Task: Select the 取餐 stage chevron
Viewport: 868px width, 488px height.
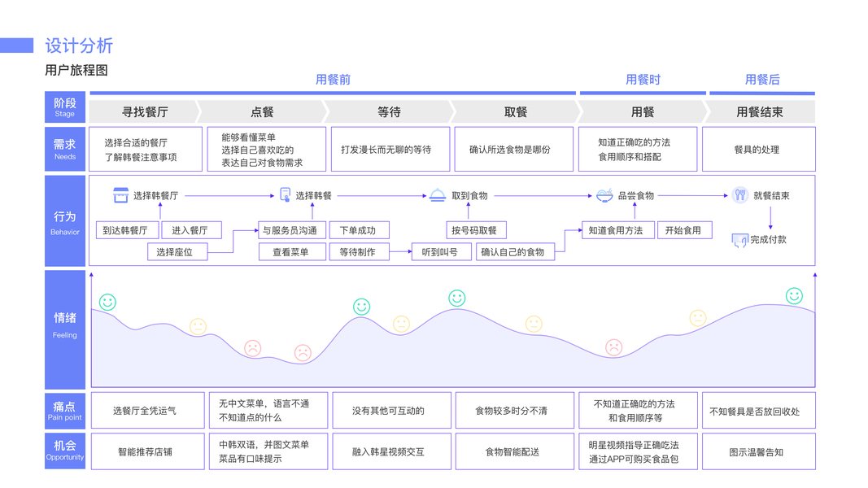Action: click(516, 111)
